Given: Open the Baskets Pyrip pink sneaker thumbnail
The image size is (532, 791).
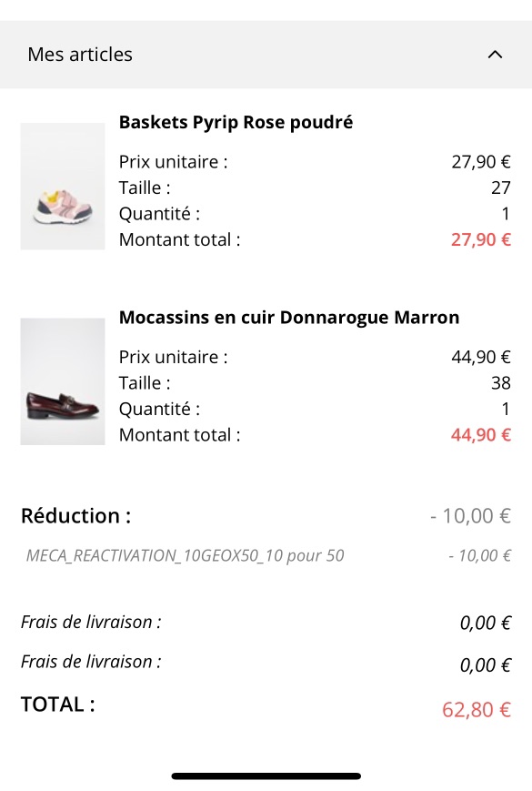Looking at the screenshot, I should [x=63, y=187].
